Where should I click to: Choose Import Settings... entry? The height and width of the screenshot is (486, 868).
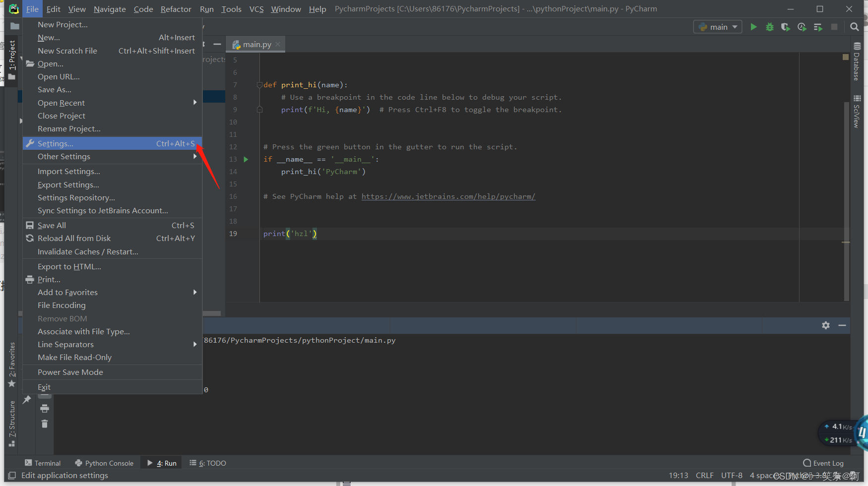pyautogui.click(x=113, y=171)
